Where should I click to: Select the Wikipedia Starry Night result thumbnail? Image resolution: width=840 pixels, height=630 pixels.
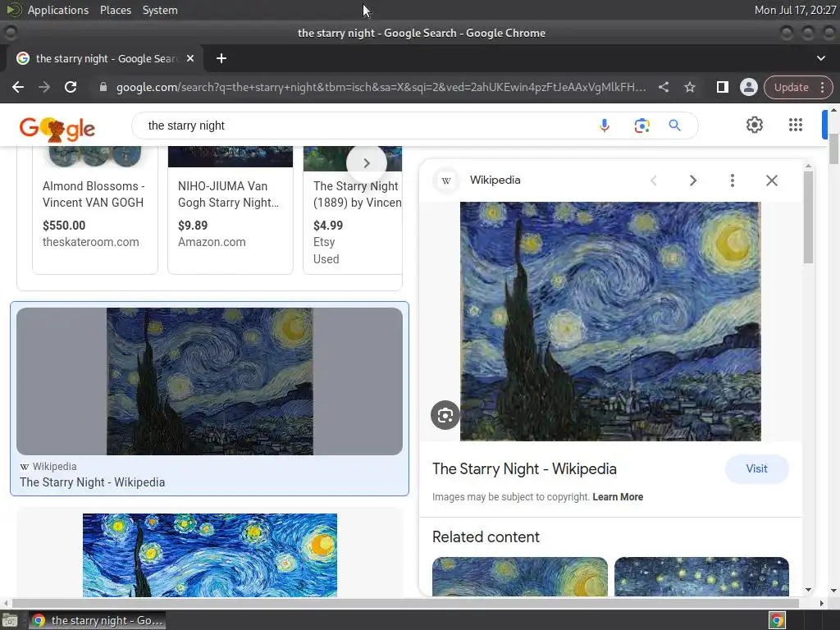tap(209, 381)
